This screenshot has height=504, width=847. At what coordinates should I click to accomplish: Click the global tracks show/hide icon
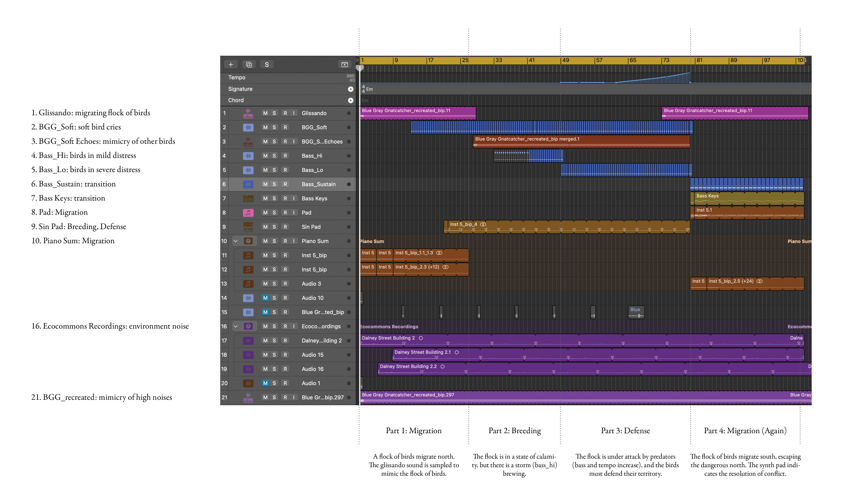(x=344, y=65)
